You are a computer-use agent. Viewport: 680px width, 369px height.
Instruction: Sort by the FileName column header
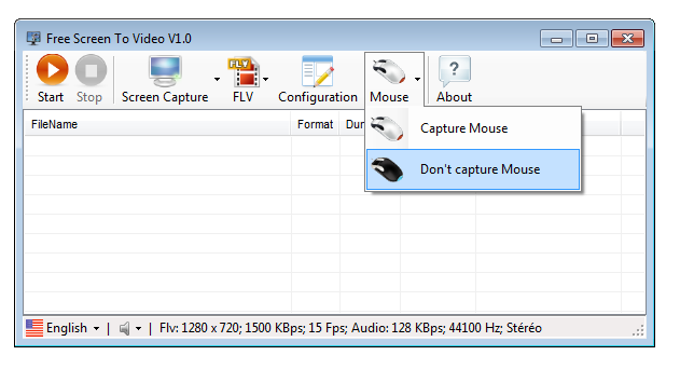tap(157, 124)
